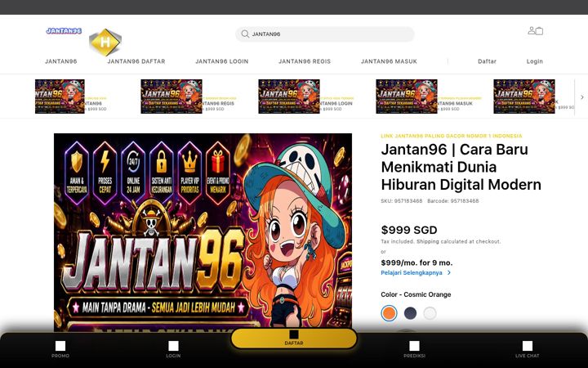Expand the chevron beside Pelajari Selengkapnya

pos(449,272)
